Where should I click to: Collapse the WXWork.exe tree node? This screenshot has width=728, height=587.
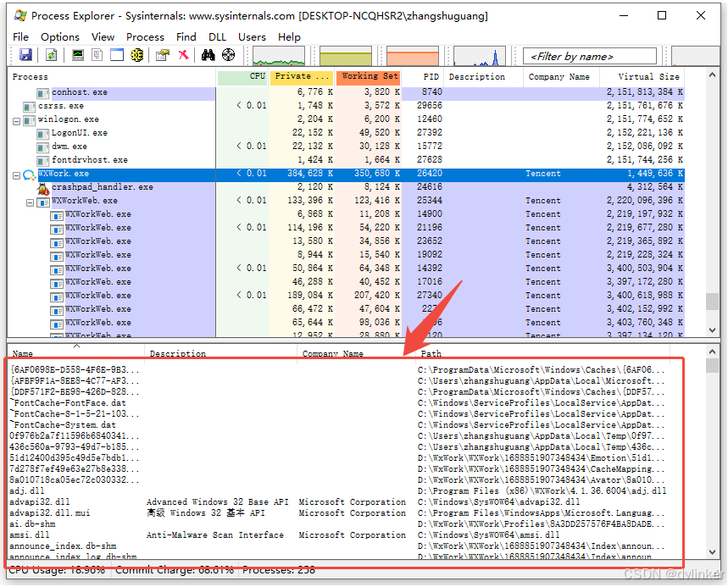pos(17,175)
